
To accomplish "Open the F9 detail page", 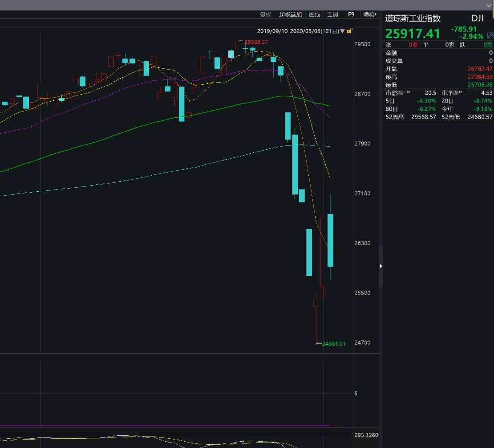I will 351,15.
